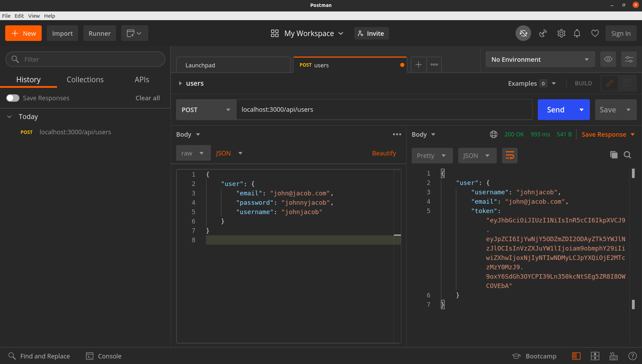Open manage environments sliders icon

(x=629, y=59)
